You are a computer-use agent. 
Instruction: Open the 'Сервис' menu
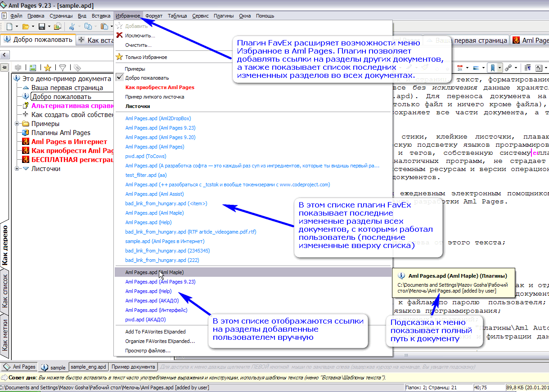[200, 16]
